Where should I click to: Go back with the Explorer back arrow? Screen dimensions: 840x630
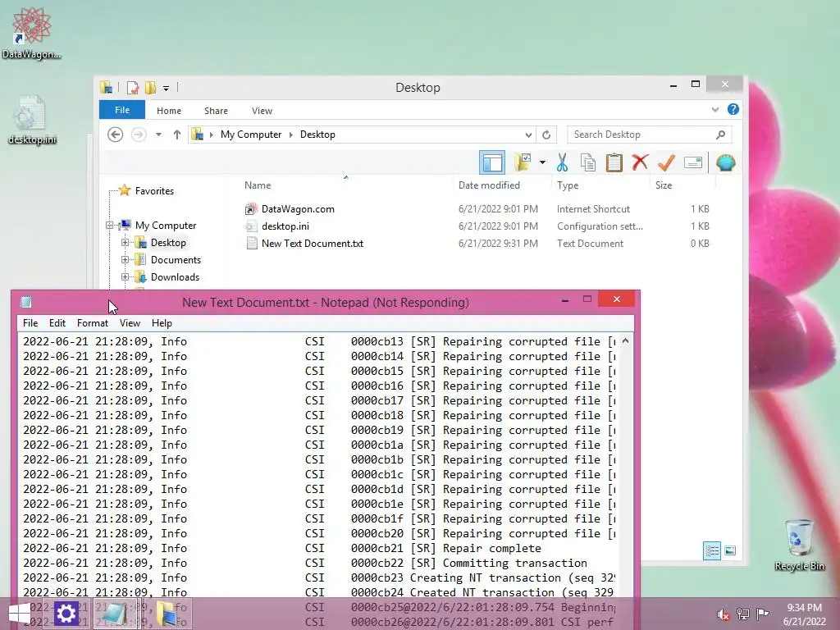click(115, 135)
